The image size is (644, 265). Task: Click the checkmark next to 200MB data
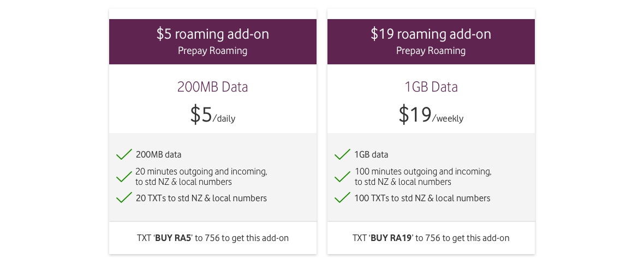click(124, 155)
